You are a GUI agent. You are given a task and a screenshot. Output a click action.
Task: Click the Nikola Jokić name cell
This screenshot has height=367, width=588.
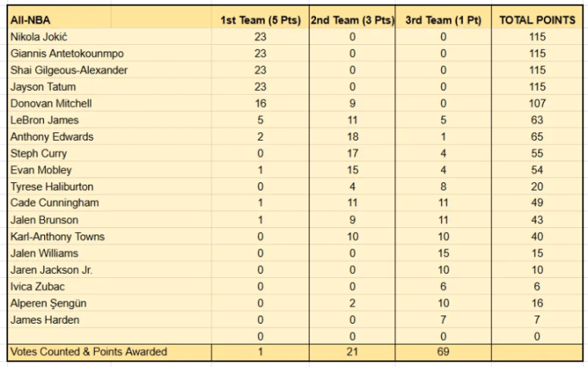coord(109,37)
